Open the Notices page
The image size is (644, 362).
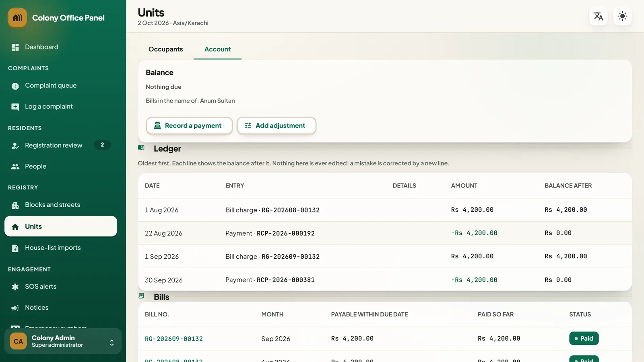(61, 308)
